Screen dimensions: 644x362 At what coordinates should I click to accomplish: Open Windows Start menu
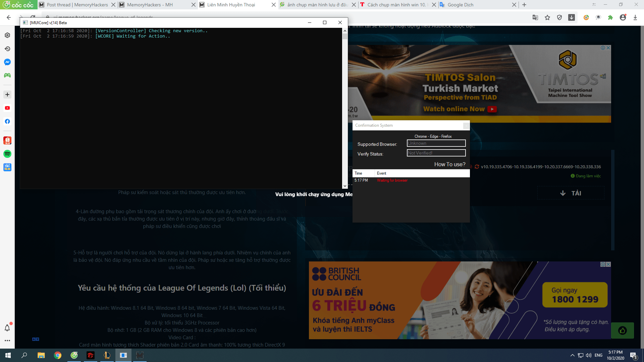(x=8, y=355)
